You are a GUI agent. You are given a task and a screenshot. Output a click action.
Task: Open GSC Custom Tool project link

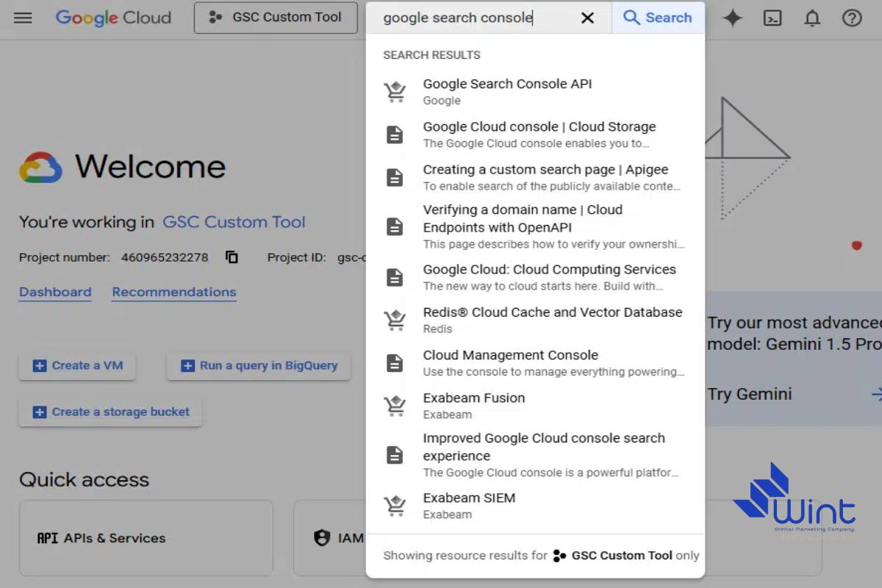(x=234, y=222)
